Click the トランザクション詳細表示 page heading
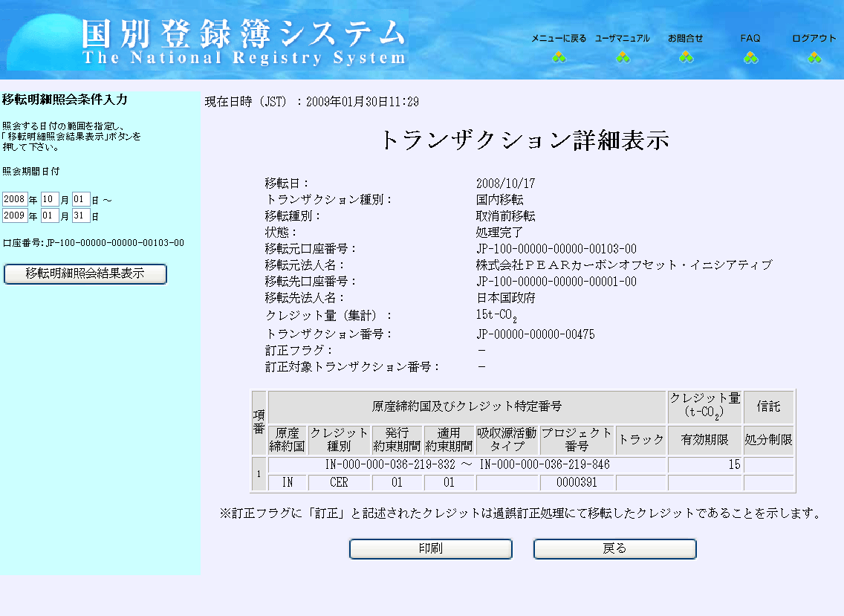Screen dimensions: 844x616 525,140
